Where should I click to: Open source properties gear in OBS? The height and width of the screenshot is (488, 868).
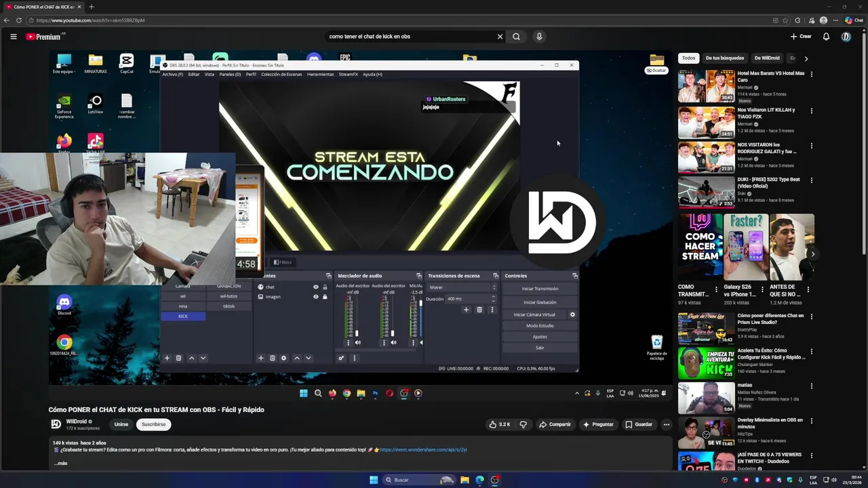pos(283,358)
